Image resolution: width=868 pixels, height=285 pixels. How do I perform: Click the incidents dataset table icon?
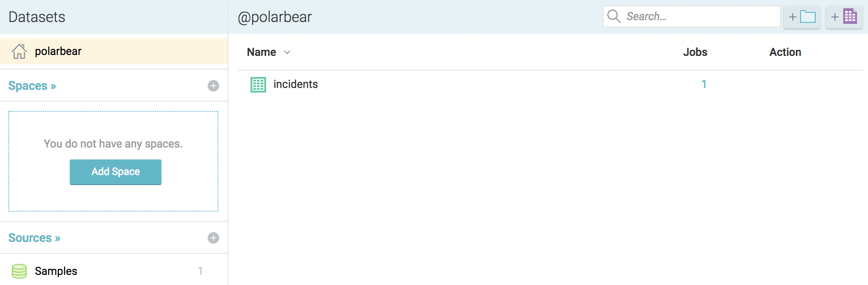258,85
